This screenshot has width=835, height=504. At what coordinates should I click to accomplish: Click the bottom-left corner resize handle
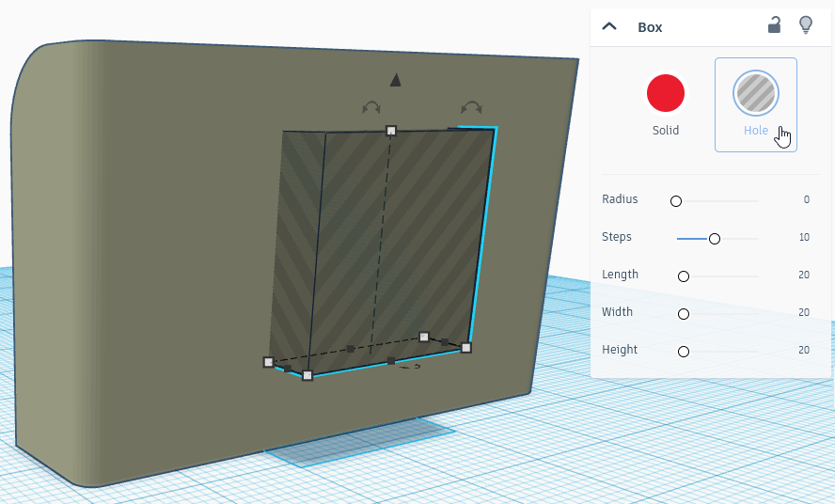[268, 362]
